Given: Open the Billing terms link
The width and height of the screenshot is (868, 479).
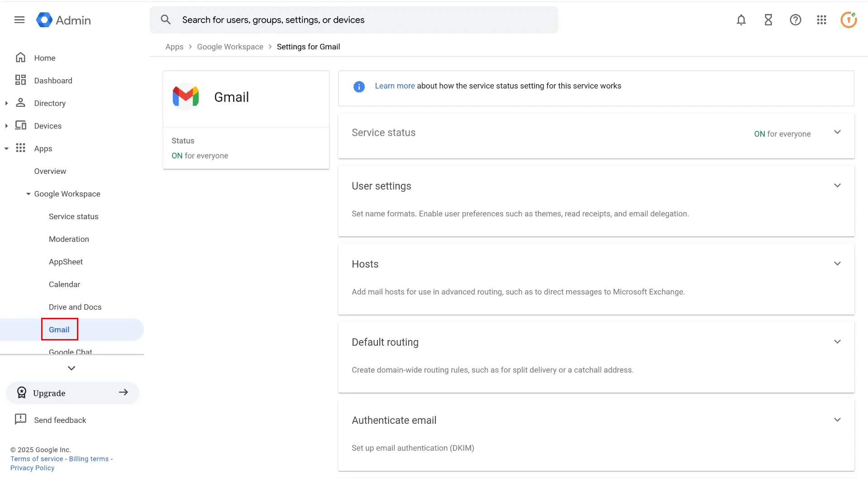Looking at the screenshot, I should pyautogui.click(x=89, y=459).
